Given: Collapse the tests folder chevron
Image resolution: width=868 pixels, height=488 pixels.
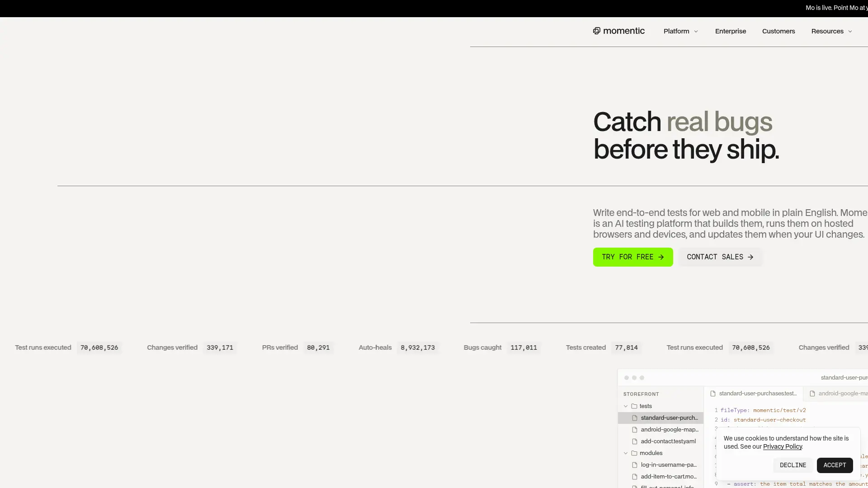Looking at the screenshot, I should coord(626,406).
